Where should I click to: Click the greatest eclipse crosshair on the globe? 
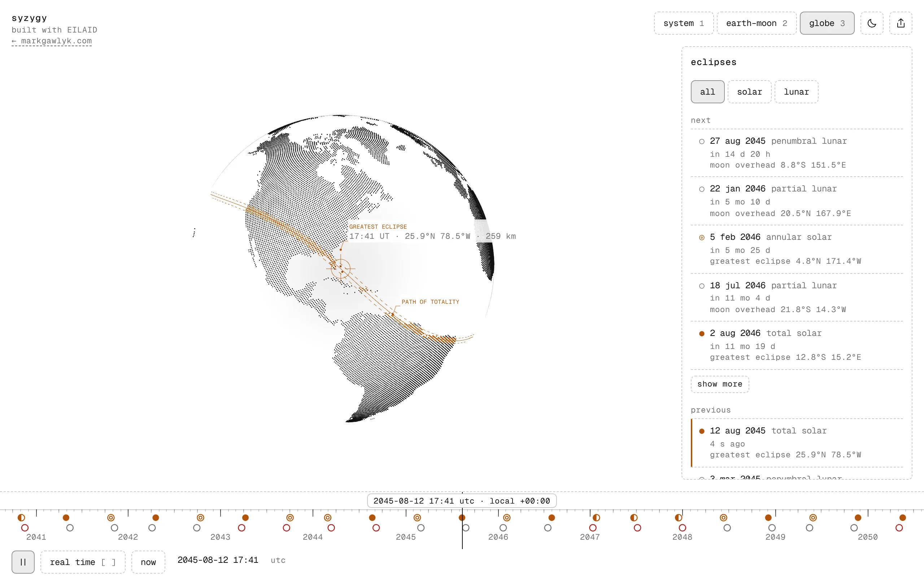tap(341, 269)
